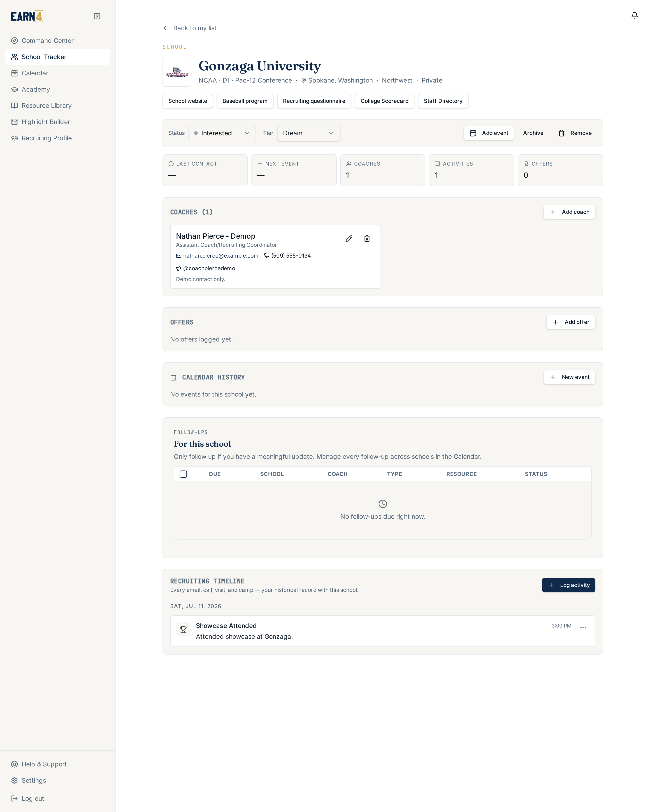Click the SCHOOL column header
Viewport: 650px width, 812px height.
272,474
